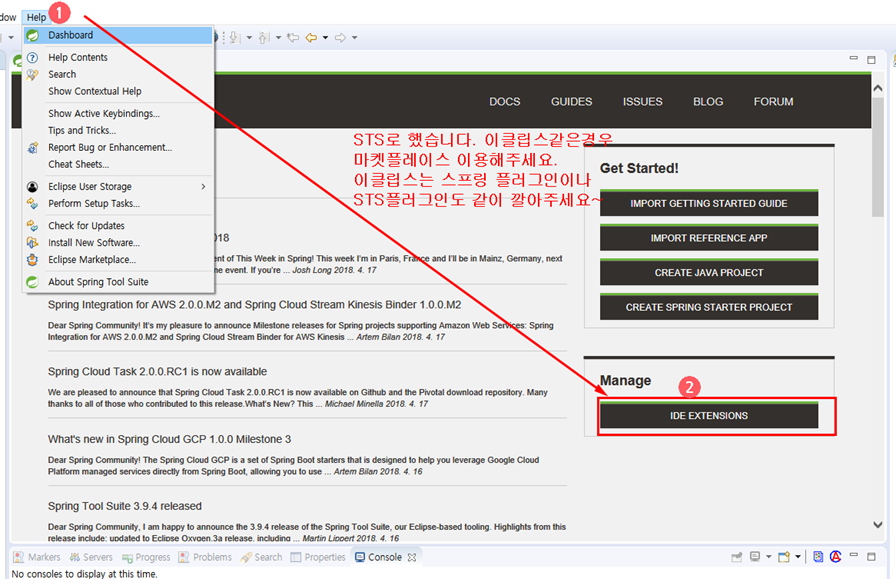Maximize the Dashboard editor area
Image resolution: width=896 pixels, height=579 pixels.
tap(871, 60)
